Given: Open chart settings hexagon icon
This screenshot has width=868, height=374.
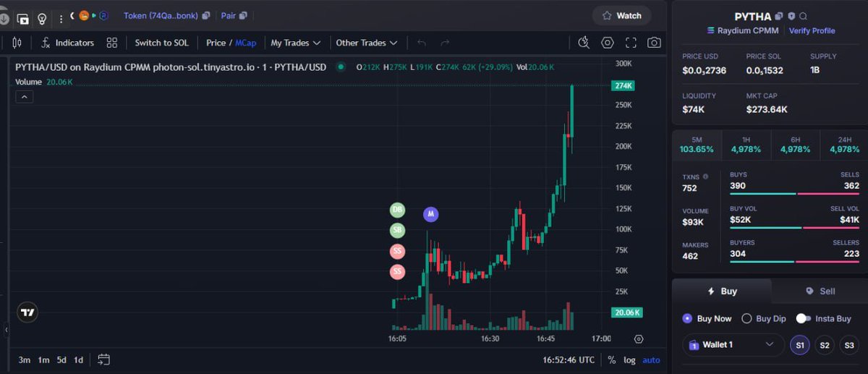Looking at the screenshot, I should [608, 43].
